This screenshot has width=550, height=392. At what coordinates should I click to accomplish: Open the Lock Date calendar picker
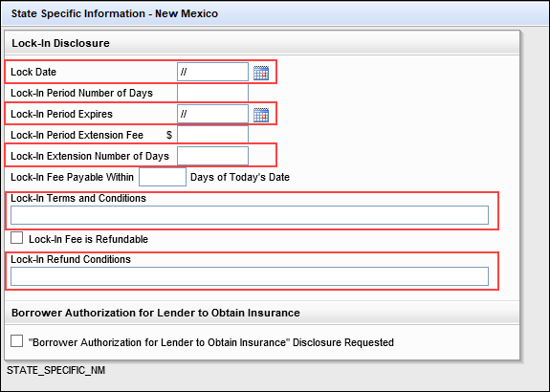(261, 73)
